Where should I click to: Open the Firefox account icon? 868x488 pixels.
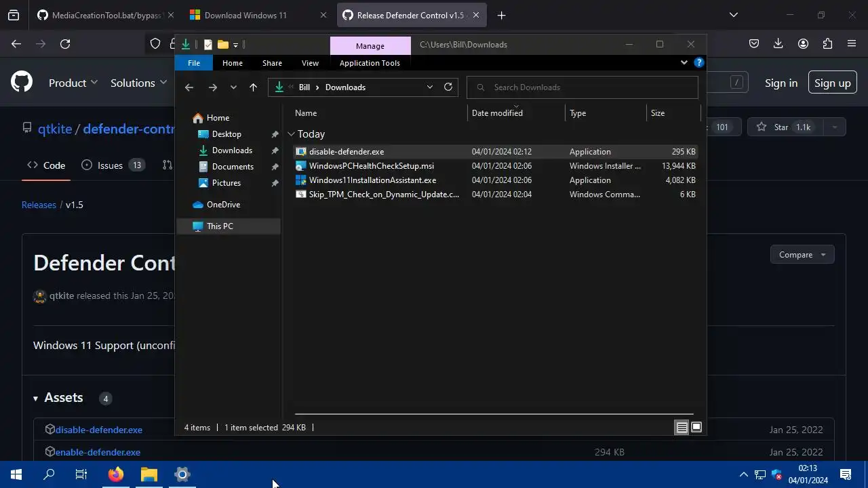click(x=803, y=44)
